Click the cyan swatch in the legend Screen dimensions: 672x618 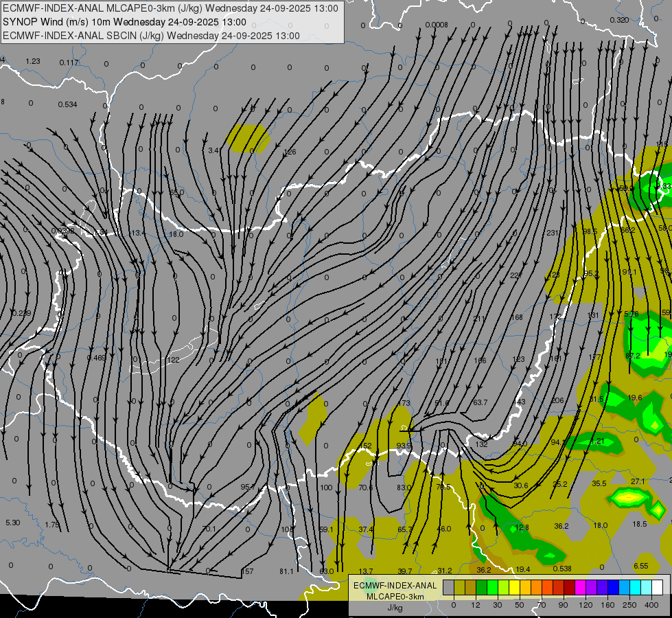tap(635, 588)
